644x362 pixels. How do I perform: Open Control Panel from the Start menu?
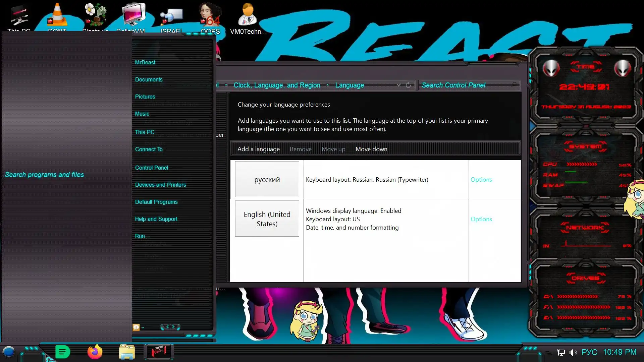(x=151, y=168)
